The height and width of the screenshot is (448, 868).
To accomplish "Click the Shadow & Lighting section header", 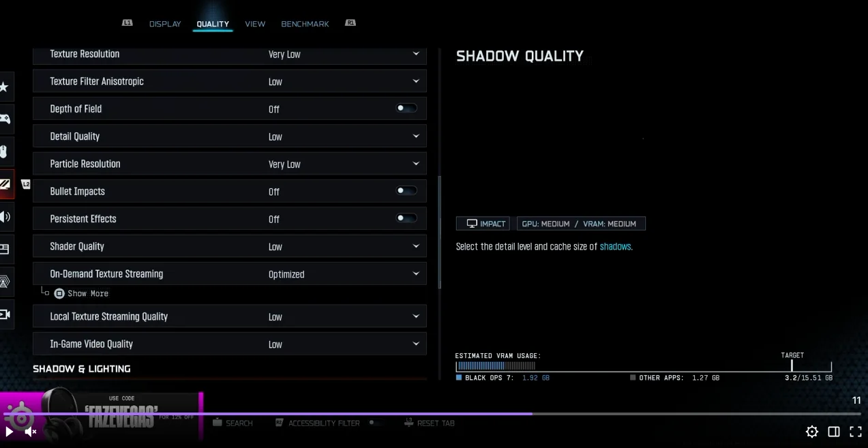I will coord(82,369).
